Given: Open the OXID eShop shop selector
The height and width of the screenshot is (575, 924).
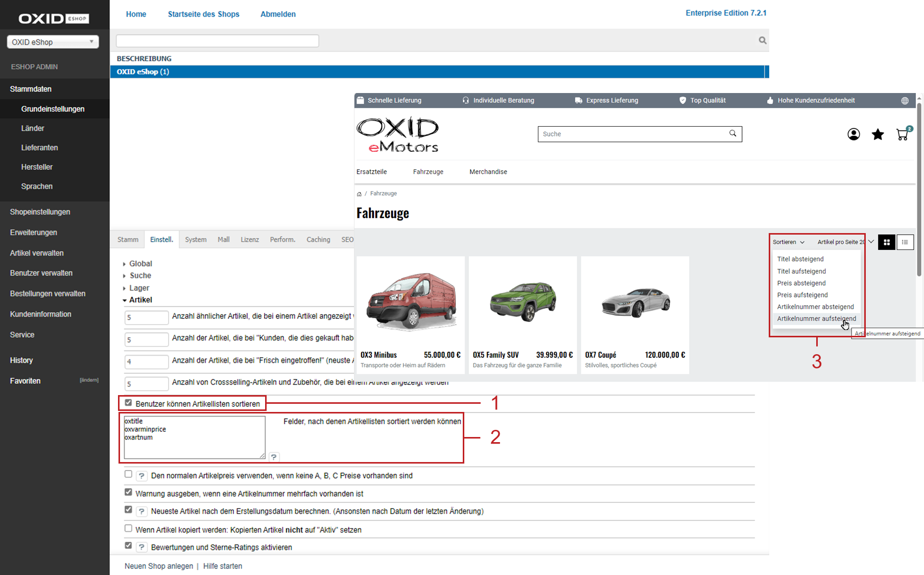Looking at the screenshot, I should [53, 42].
